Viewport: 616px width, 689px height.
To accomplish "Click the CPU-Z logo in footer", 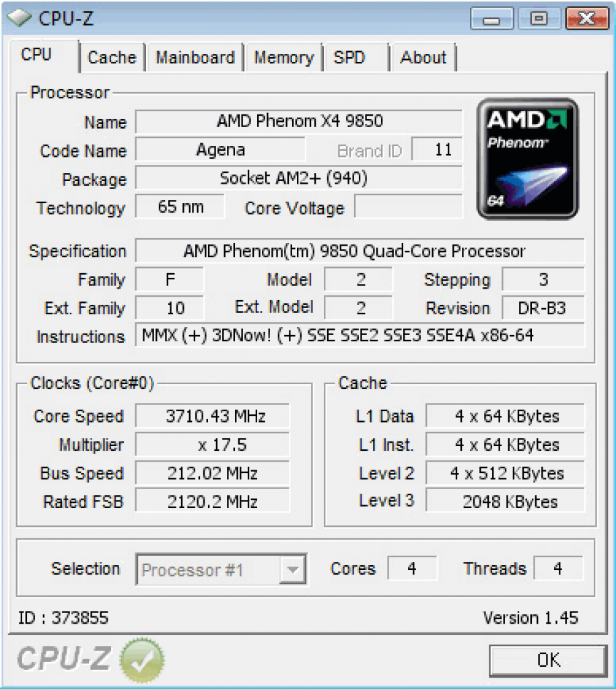I will point(64,659).
